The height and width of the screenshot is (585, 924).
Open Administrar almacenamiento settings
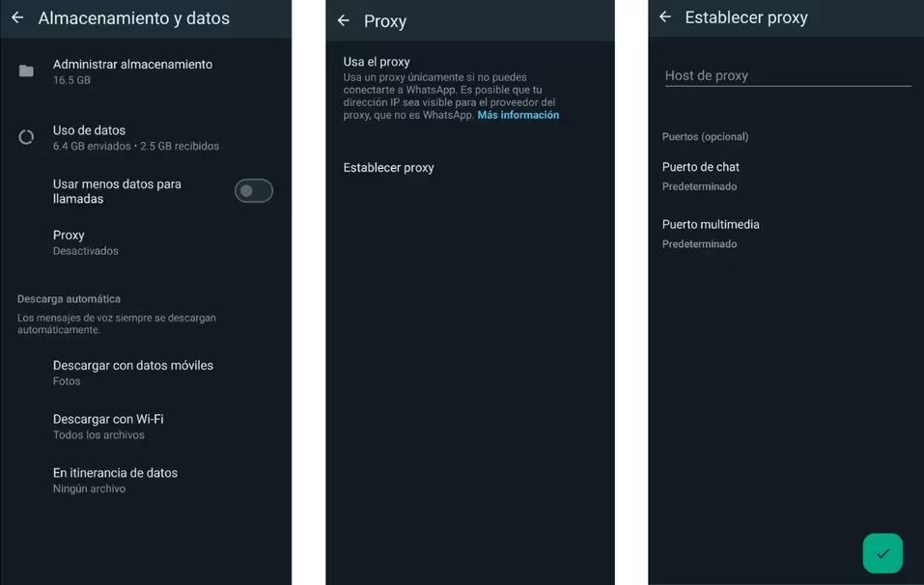pyautogui.click(x=132, y=71)
